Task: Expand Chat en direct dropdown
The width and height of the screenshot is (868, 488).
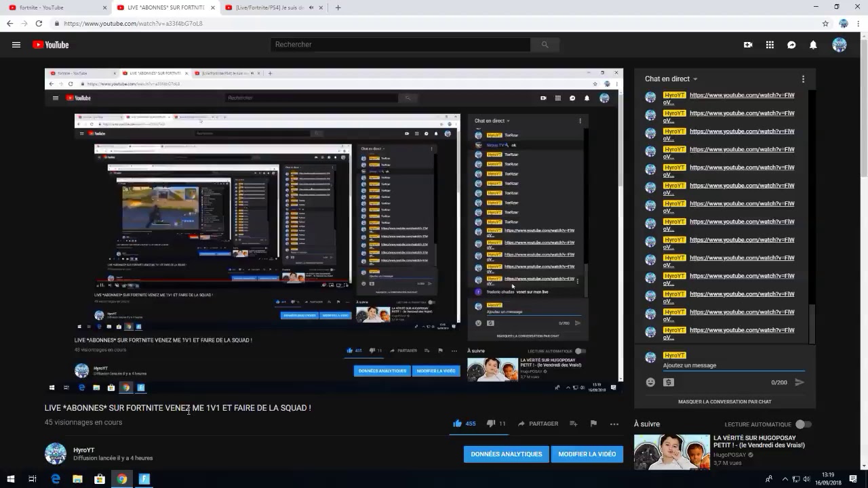Action: coord(671,79)
